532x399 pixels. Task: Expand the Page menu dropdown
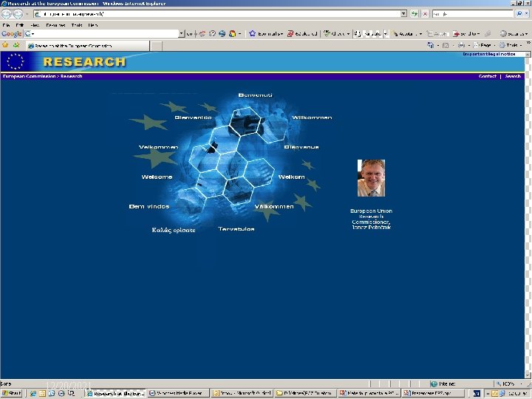pyautogui.click(x=494, y=45)
